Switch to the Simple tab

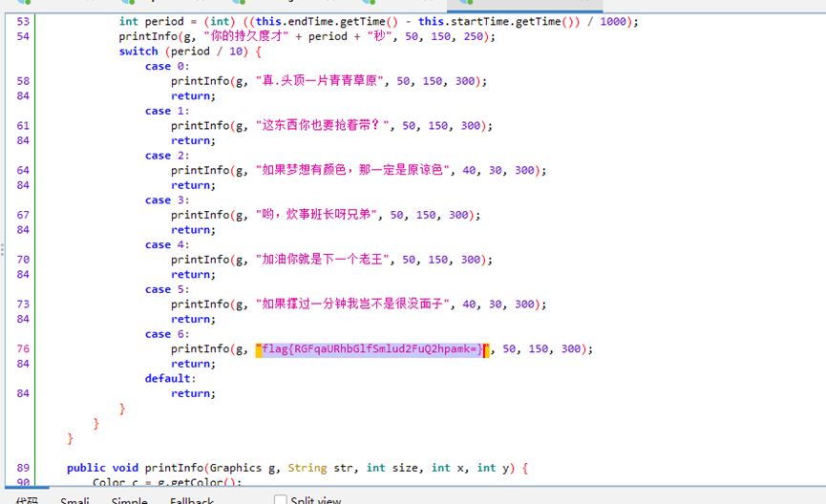[130, 501]
